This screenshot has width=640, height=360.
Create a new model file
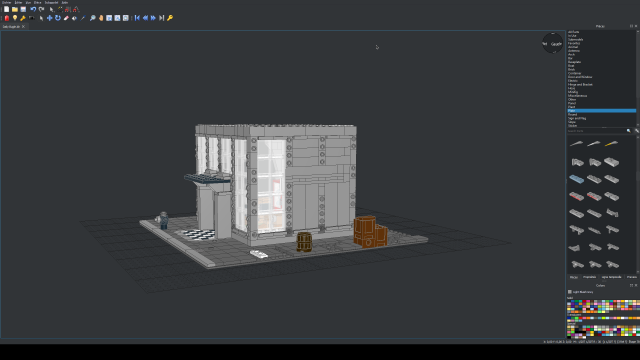tap(7, 9)
